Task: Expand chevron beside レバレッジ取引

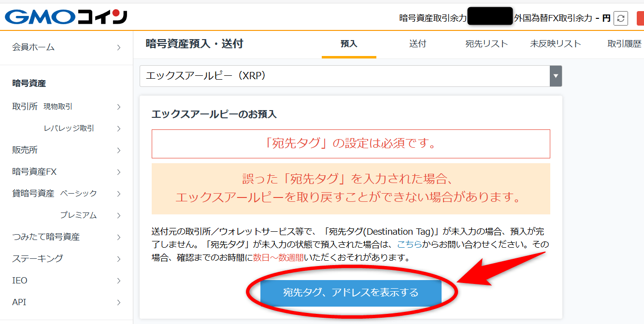Action: click(x=119, y=128)
